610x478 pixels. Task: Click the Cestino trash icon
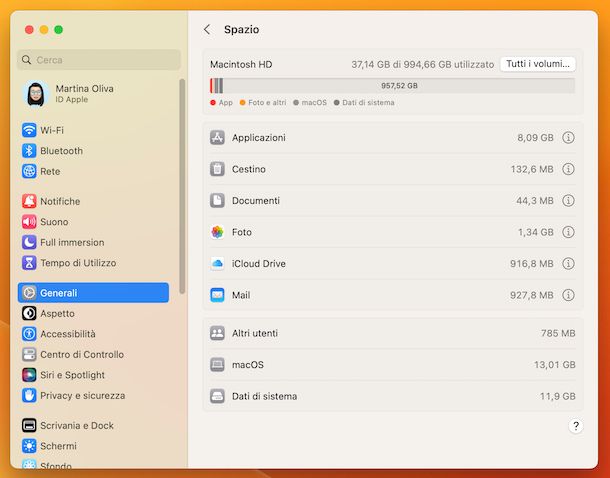[x=217, y=169]
